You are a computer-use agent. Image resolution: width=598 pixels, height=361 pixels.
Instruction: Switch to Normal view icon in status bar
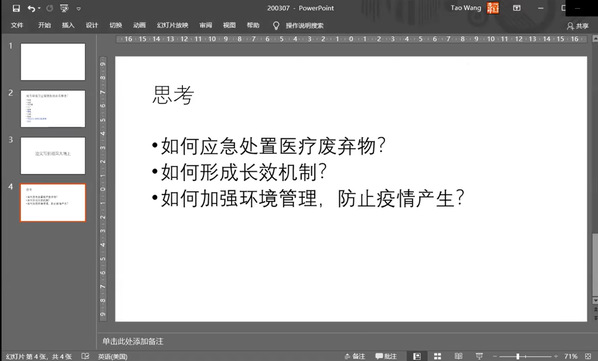[417, 356]
